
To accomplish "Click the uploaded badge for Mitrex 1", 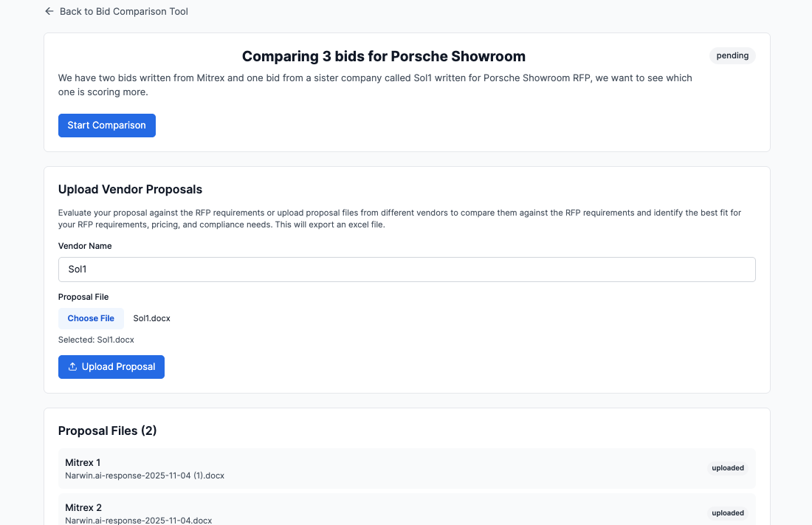I will pyautogui.click(x=727, y=468).
